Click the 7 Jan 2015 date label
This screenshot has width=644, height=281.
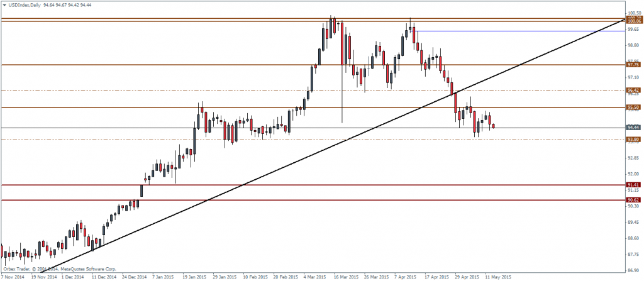[x=164, y=277]
